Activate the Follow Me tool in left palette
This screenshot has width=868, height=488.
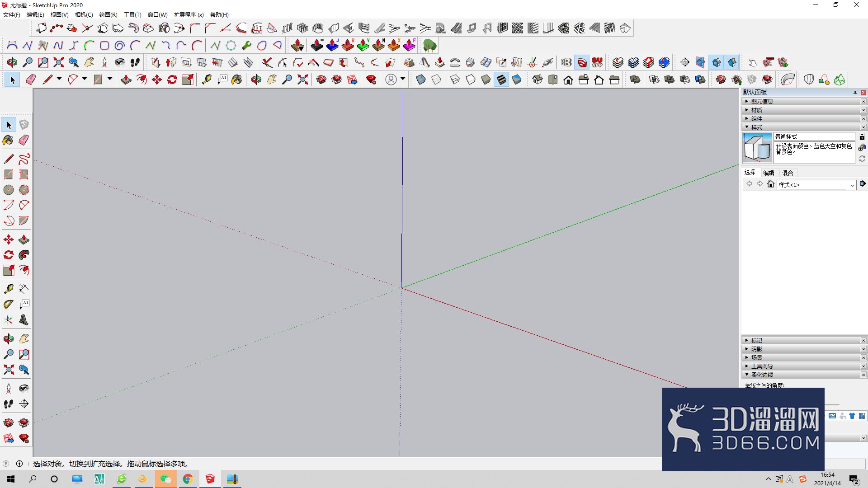24,255
